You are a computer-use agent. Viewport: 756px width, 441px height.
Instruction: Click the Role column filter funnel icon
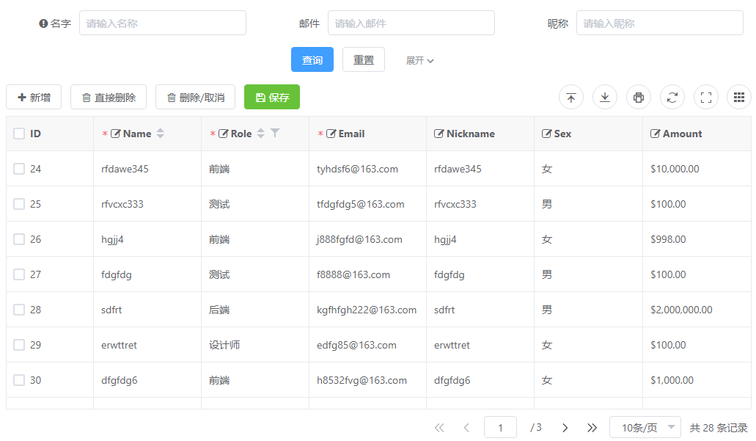coord(276,133)
